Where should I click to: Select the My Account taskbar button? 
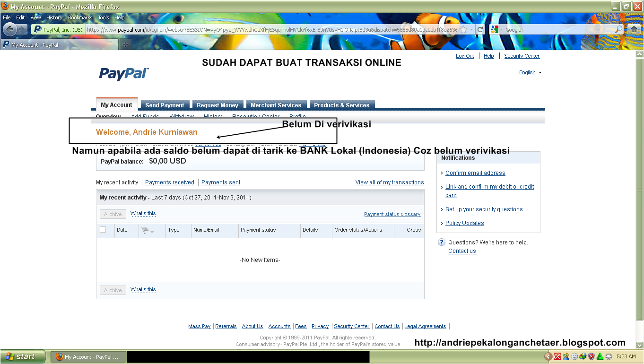coord(87,357)
